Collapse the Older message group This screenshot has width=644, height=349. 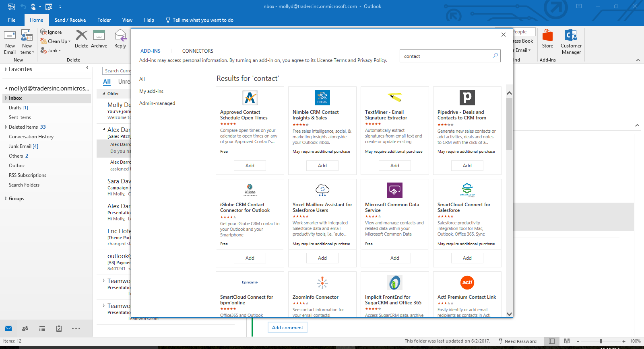(x=104, y=94)
